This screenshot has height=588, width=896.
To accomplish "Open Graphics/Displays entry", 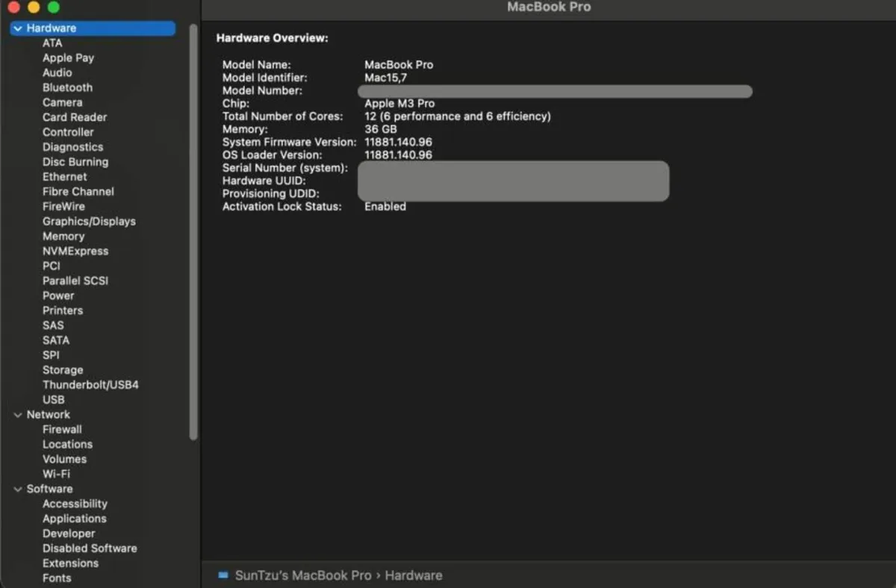I will click(89, 222).
